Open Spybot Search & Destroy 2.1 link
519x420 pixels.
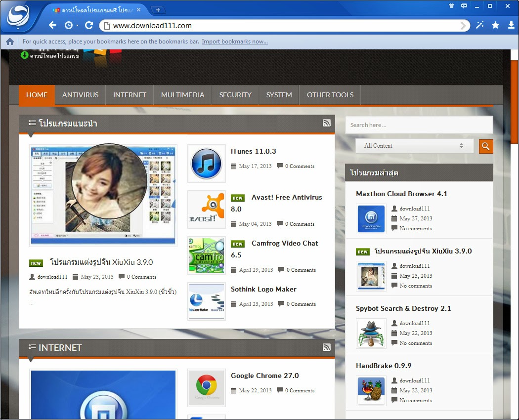coord(403,308)
